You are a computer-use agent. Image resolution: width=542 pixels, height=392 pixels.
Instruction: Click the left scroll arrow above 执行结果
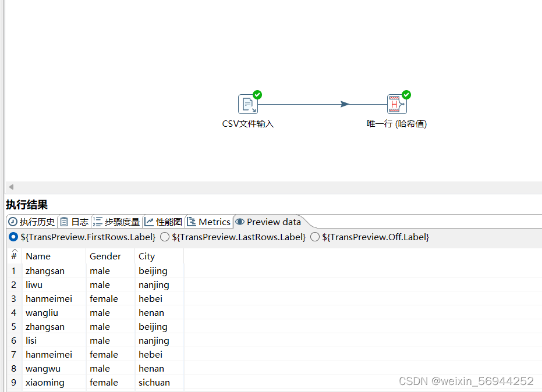(10, 187)
